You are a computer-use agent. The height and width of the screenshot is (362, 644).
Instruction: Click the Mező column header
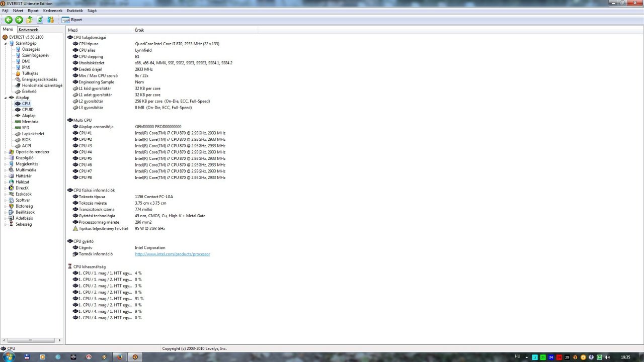pos(100,30)
